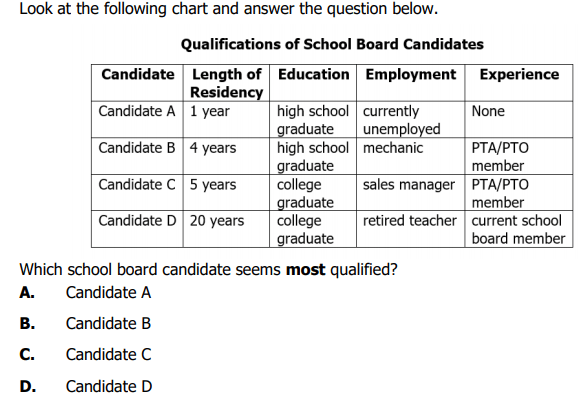Click the '20 years' residency cell
Viewport: 578px width, 402px height.
pos(217,221)
